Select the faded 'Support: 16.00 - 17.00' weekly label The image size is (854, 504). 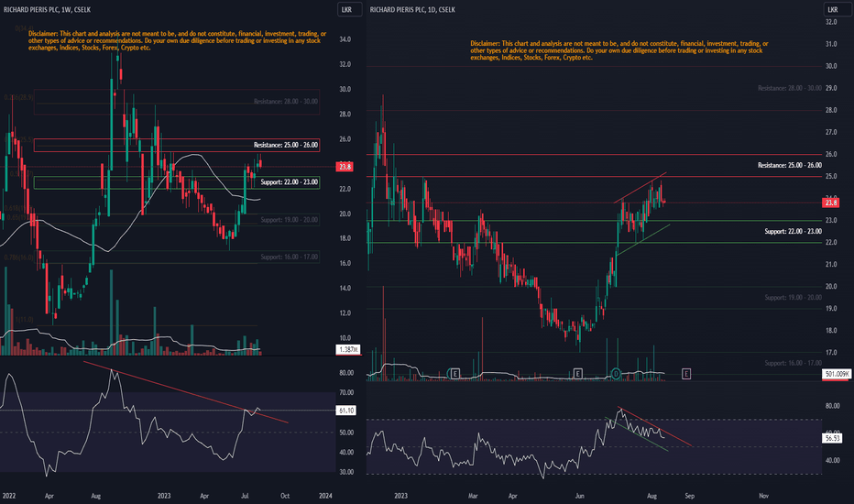[290, 257]
